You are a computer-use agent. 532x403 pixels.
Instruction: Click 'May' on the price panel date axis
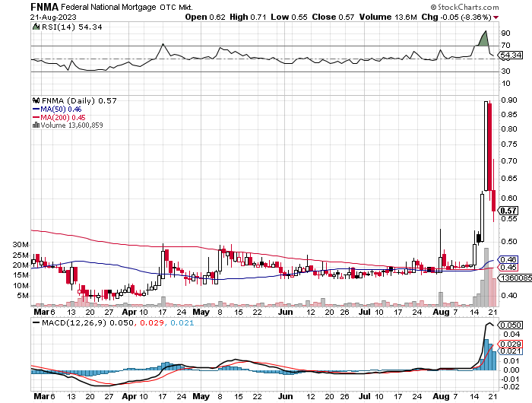(201, 312)
